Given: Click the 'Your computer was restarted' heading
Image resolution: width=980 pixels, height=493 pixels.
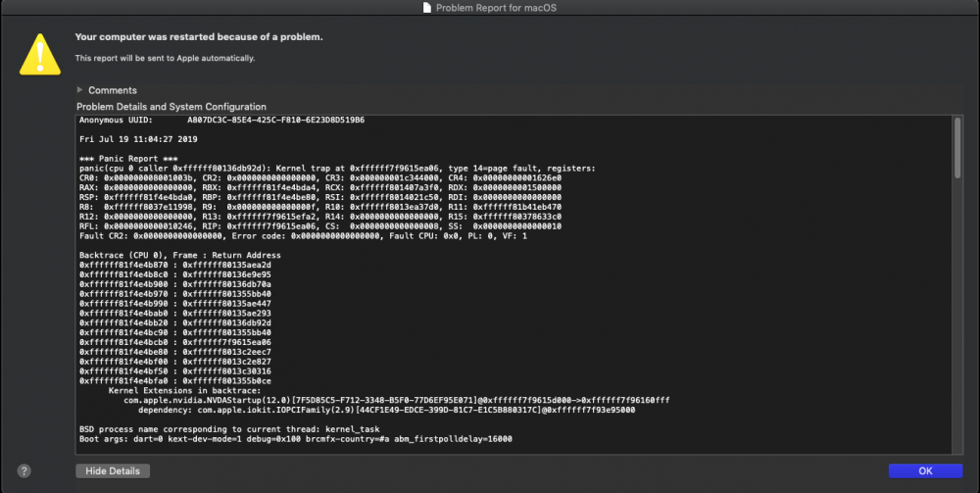Looking at the screenshot, I should coord(199,37).
